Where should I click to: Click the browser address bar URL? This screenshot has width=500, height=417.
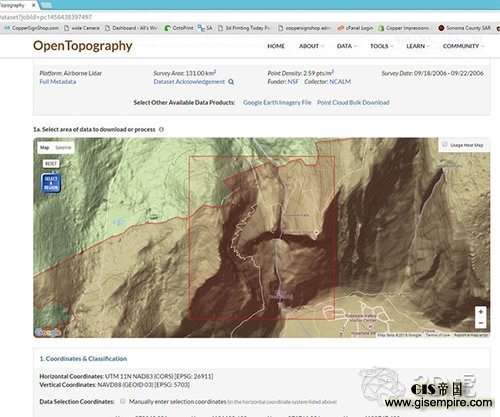46,17
